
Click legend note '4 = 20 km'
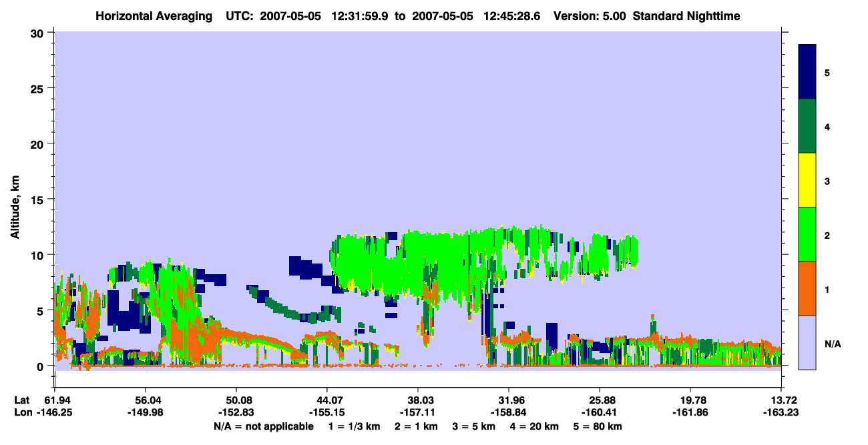coord(536,426)
